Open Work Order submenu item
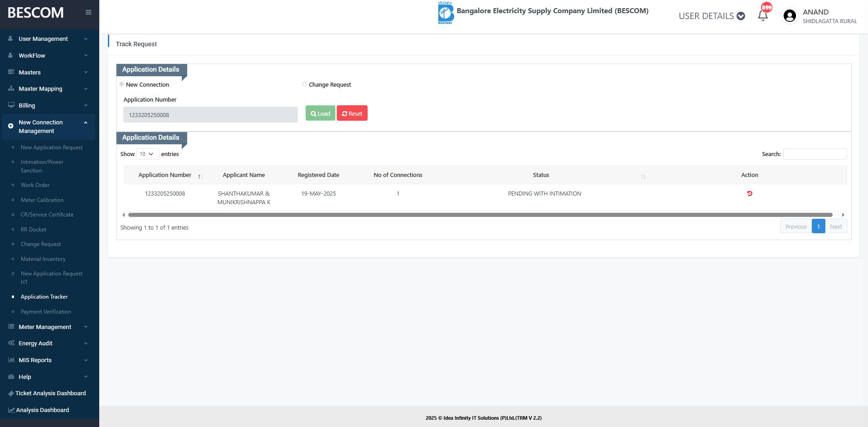 (x=35, y=185)
